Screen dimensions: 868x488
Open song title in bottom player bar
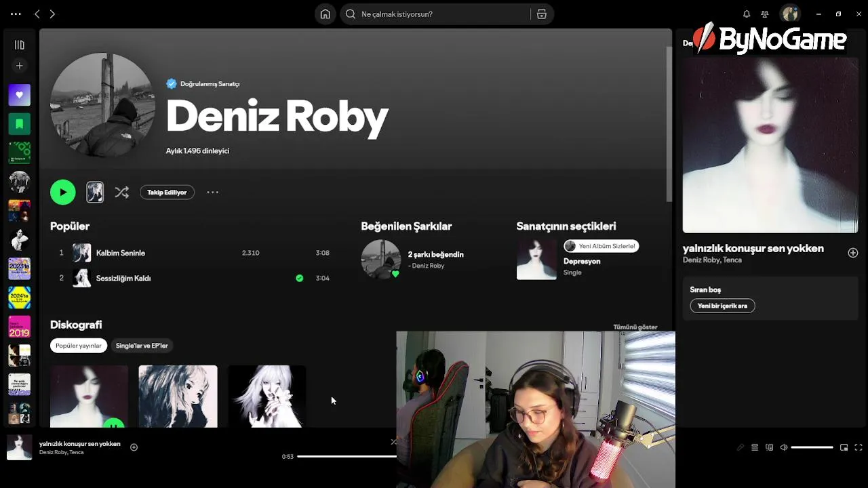click(80, 444)
